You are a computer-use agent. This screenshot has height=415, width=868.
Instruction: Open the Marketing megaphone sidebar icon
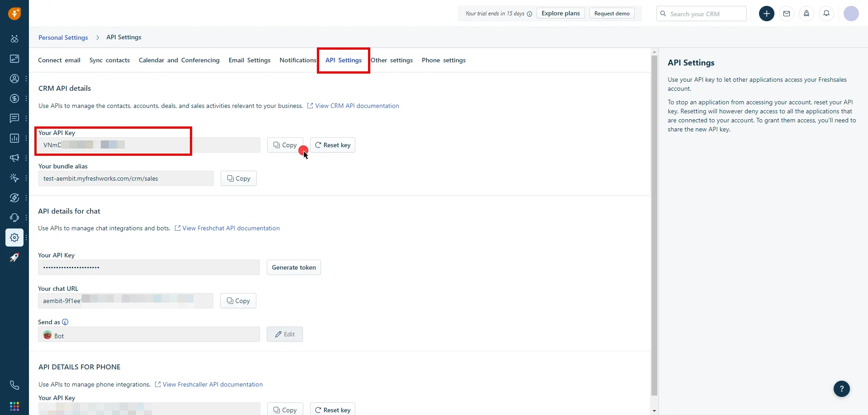14,158
